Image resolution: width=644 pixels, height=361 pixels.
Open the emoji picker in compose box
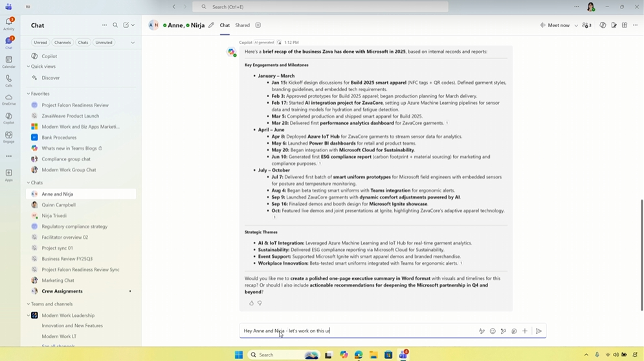(493, 331)
